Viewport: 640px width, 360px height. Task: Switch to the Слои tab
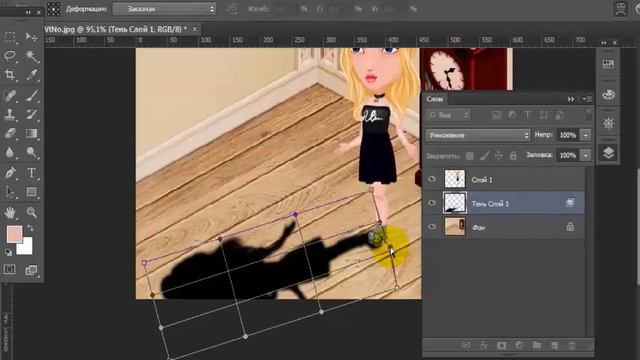tap(435, 99)
